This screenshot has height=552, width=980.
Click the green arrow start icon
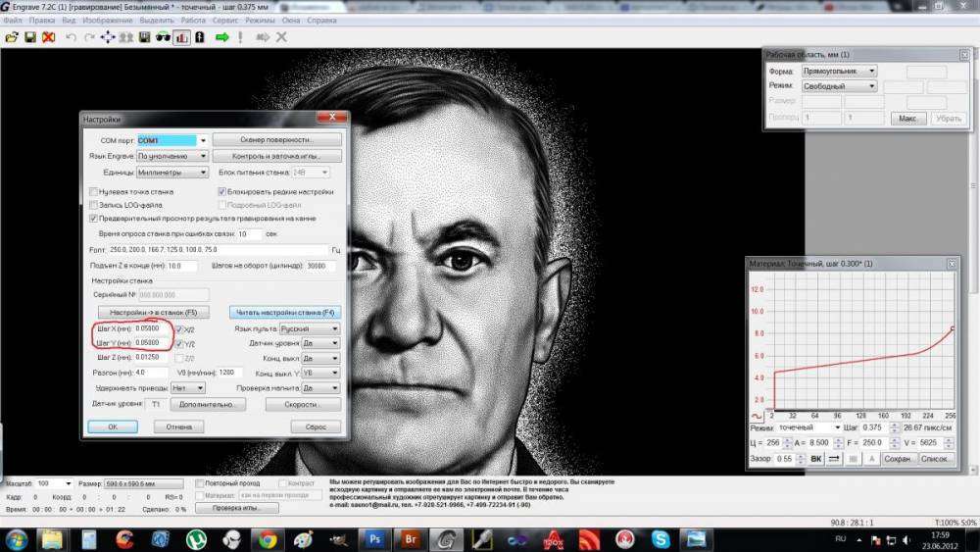coord(222,37)
